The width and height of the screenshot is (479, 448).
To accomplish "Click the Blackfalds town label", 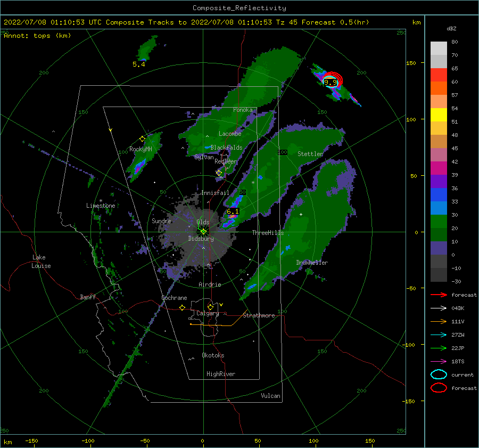I will [x=226, y=148].
